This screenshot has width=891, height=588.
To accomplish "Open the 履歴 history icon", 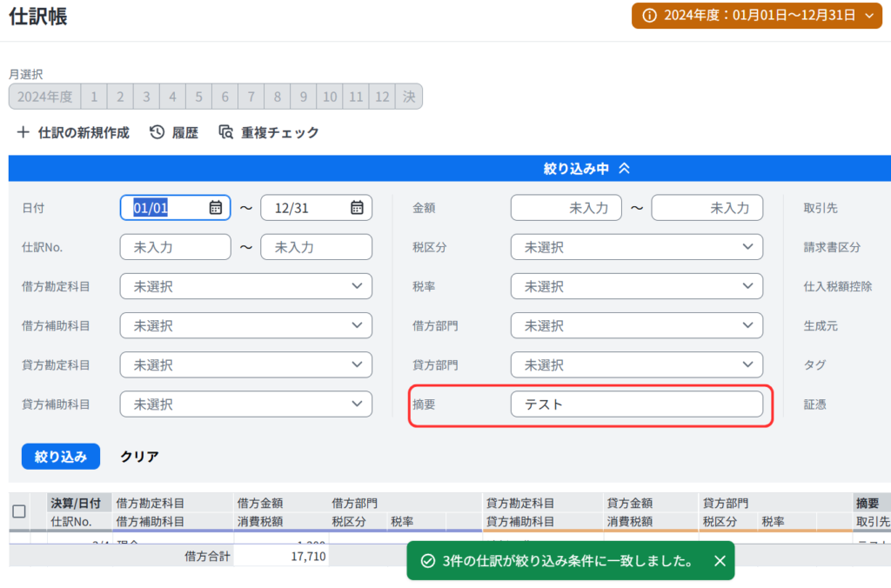I will click(157, 132).
